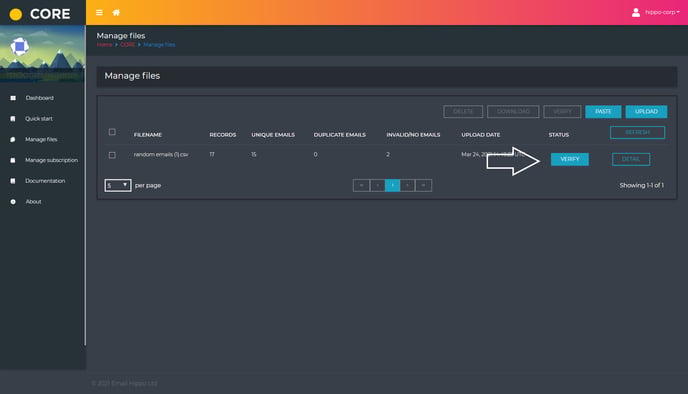
Task: Go to last page of pagination
Action: [x=423, y=186]
